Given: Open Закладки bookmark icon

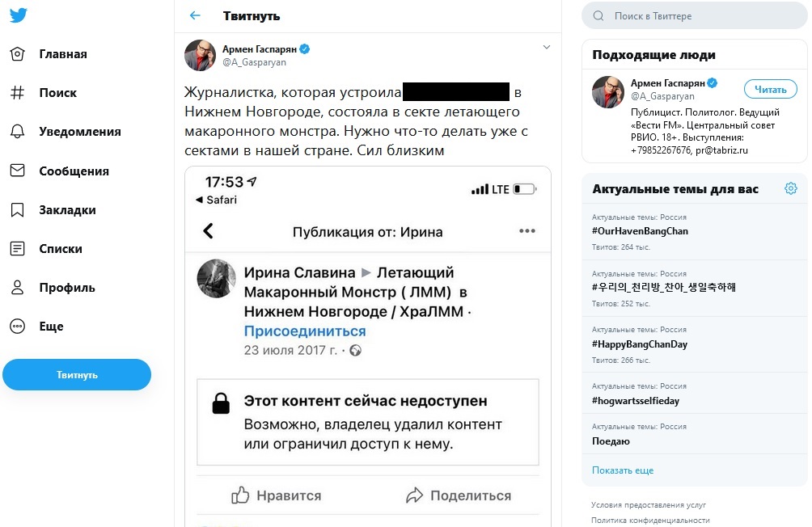Looking at the screenshot, I should coord(17,210).
